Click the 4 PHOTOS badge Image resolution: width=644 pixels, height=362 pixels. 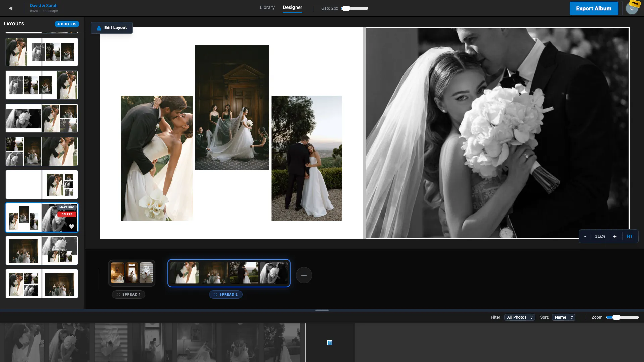67,24
